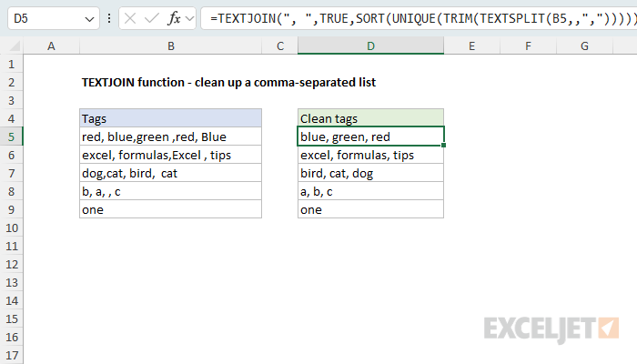The height and width of the screenshot is (364, 637).
Task: Click cell 'a, b, c'
Action: click(370, 191)
